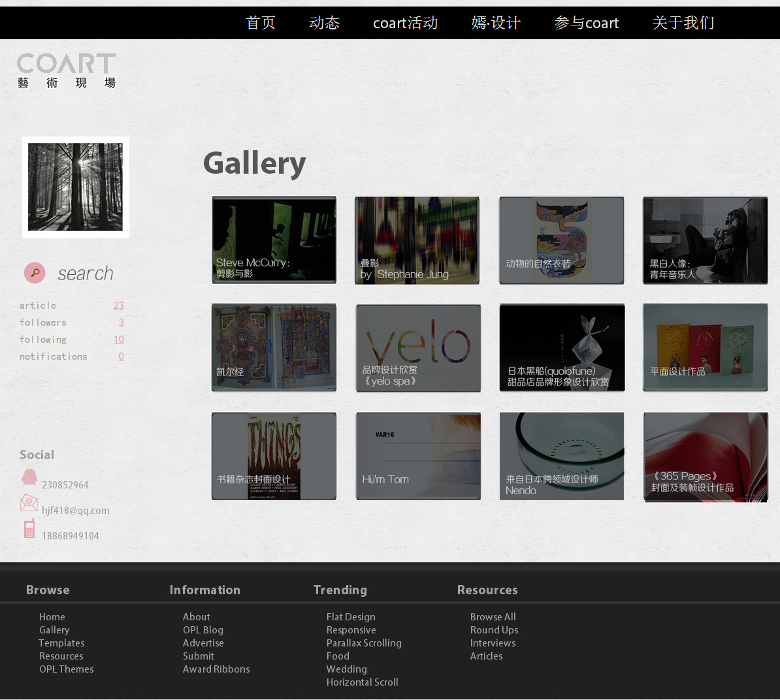Click Parallax Scrolling trending link
780x700 pixels.
pos(364,643)
